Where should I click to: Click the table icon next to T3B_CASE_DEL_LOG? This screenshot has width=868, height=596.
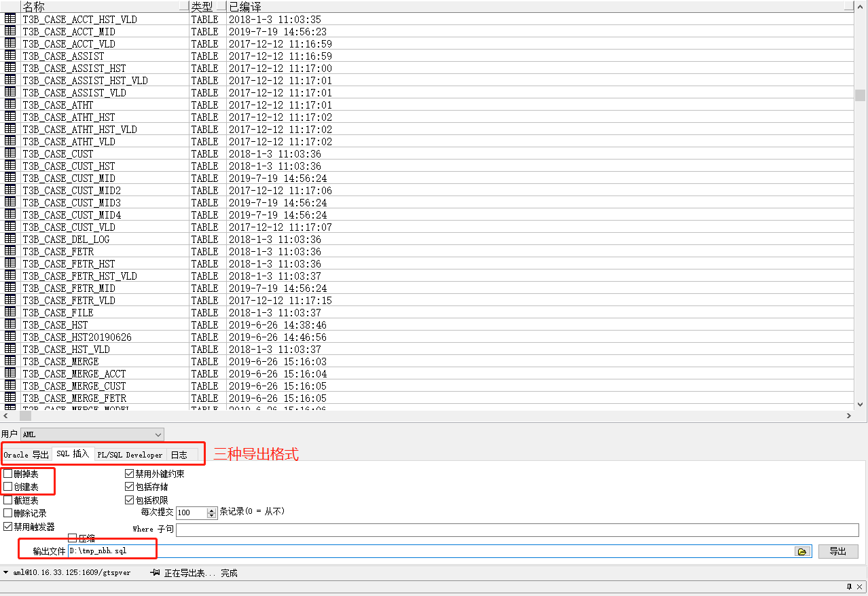pos(10,239)
